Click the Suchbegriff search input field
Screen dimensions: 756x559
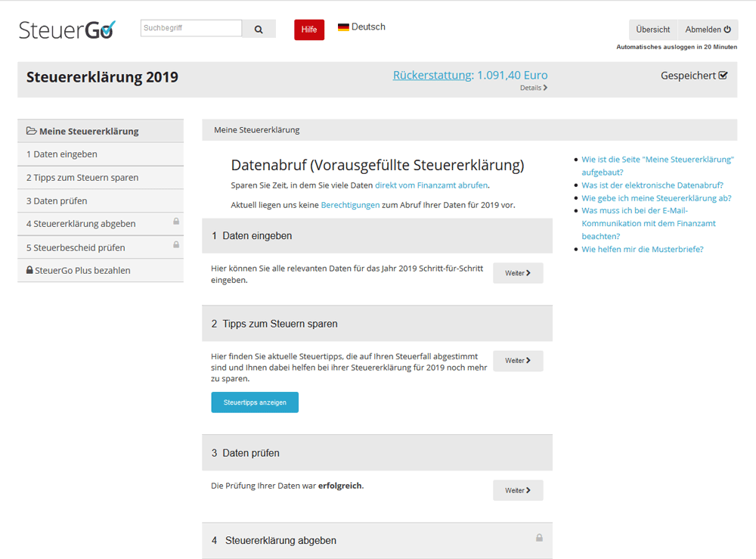[191, 27]
